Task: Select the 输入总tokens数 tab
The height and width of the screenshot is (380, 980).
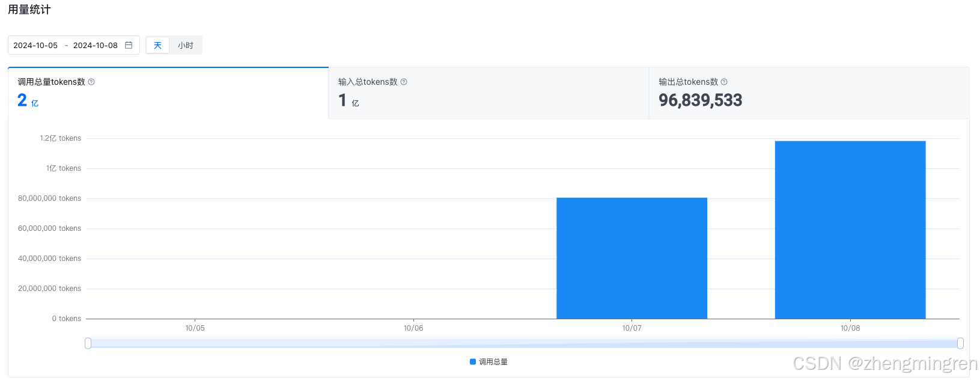Action: click(x=489, y=93)
